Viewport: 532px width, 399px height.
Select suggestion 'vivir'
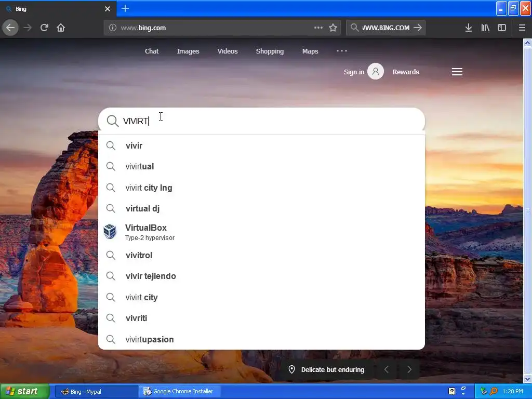click(x=261, y=145)
